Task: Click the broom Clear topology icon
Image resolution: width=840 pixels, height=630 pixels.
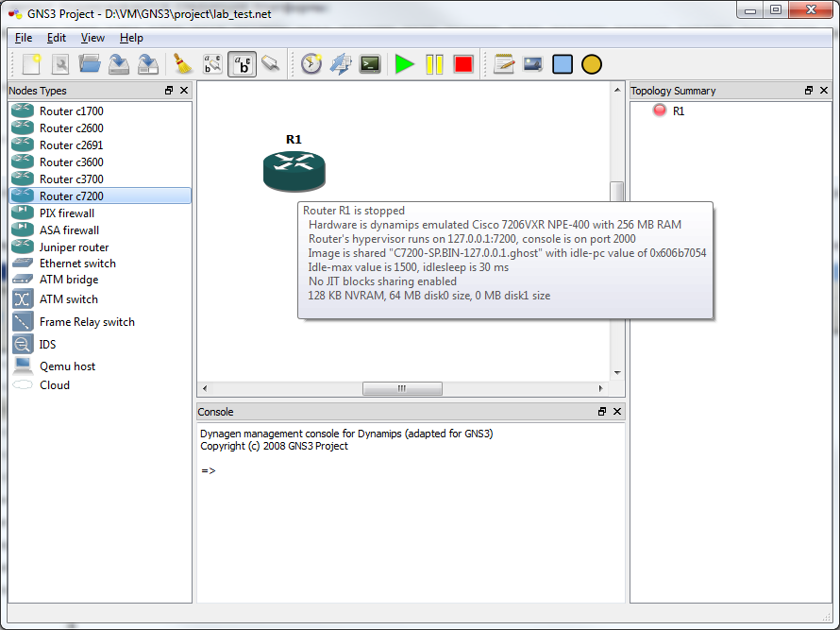Action: 183,64
